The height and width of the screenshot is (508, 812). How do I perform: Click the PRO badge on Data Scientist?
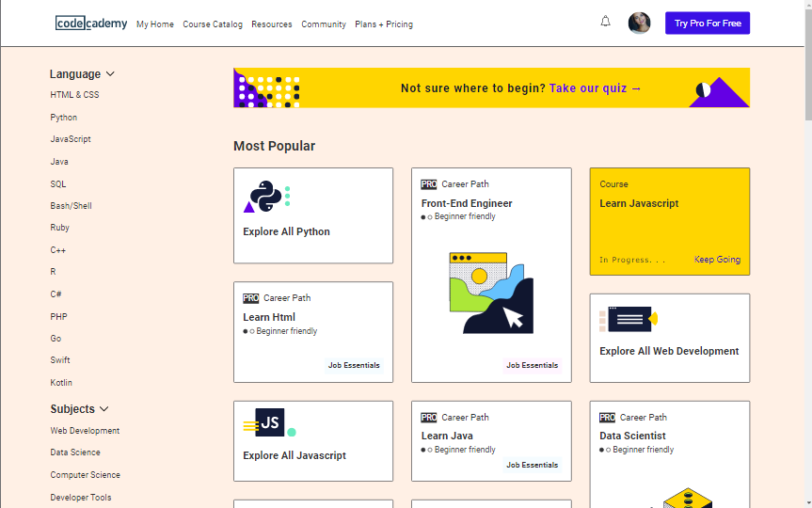pyautogui.click(x=607, y=418)
